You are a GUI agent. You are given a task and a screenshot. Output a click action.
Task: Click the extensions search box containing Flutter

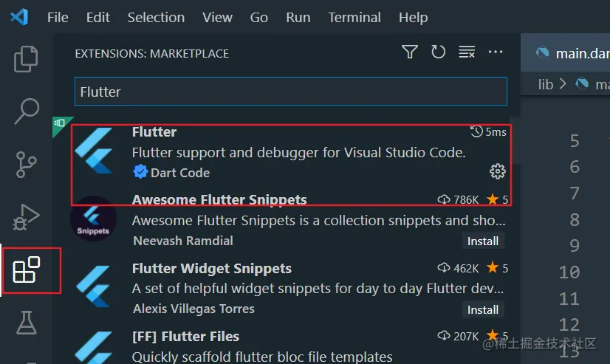tap(290, 92)
